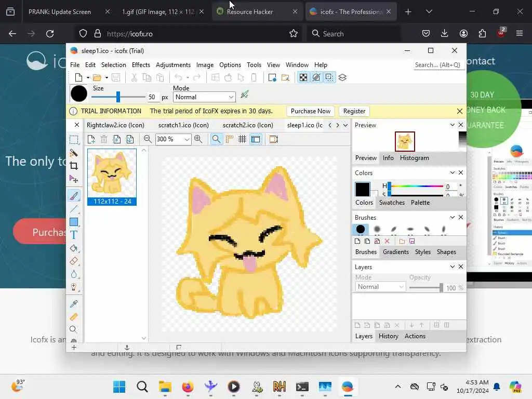Switch to the Swatches tab

click(x=392, y=203)
